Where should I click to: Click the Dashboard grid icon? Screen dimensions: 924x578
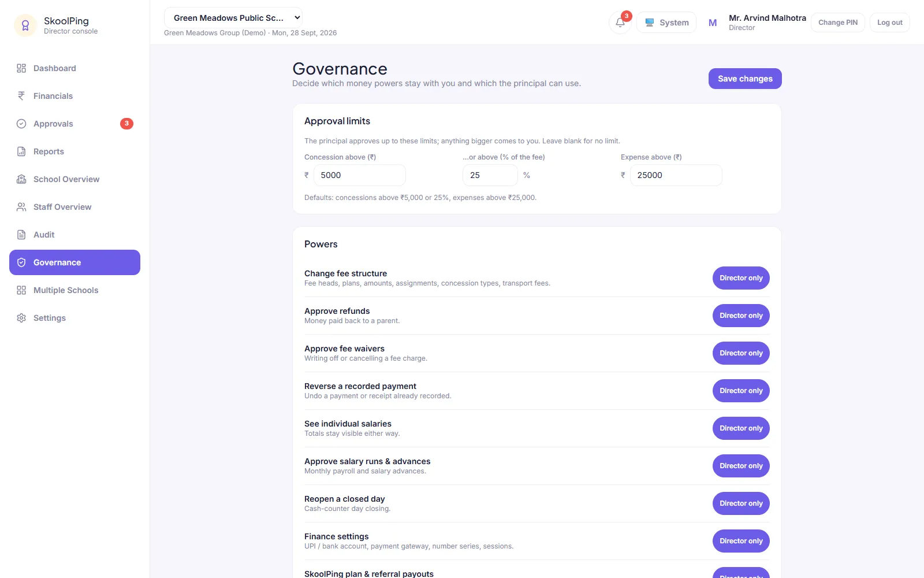[x=21, y=68]
